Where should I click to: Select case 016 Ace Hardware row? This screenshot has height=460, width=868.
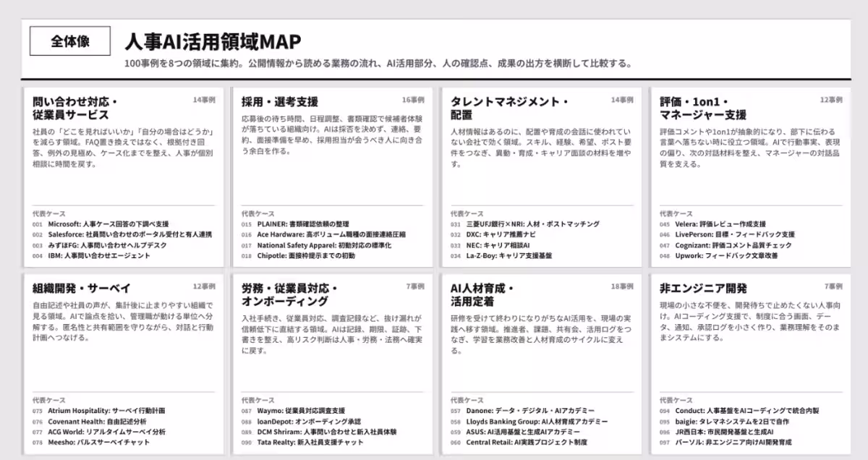(x=323, y=234)
